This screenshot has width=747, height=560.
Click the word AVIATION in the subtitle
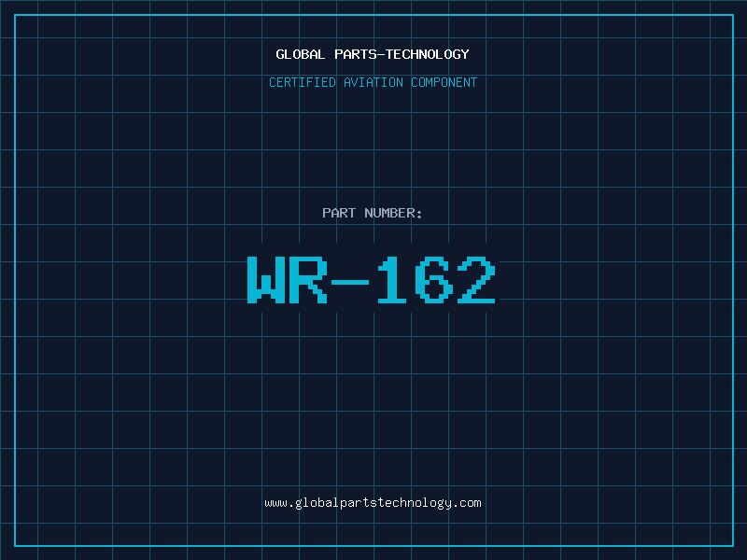[x=373, y=82]
